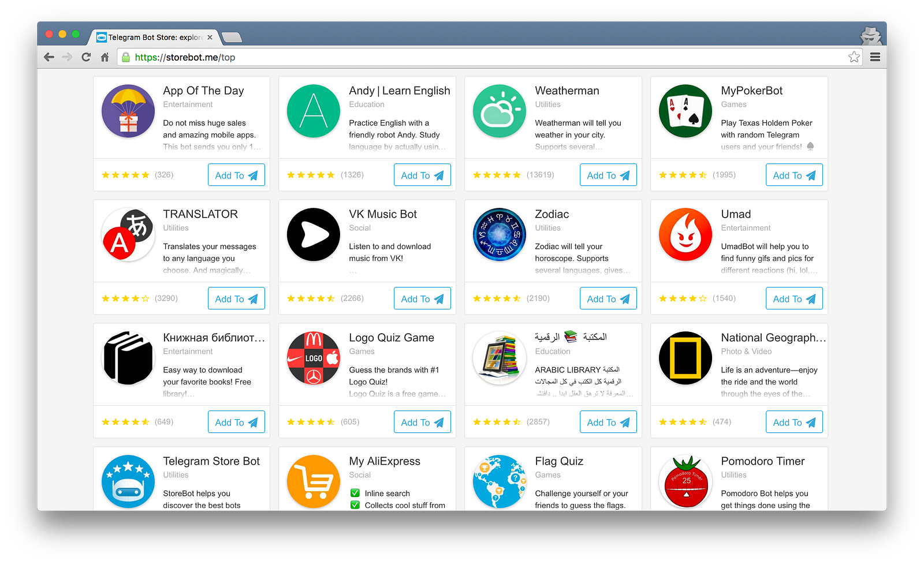This screenshot has width=924, height=564.
Task: Go to the browser home page
Action: coord(105,57)
